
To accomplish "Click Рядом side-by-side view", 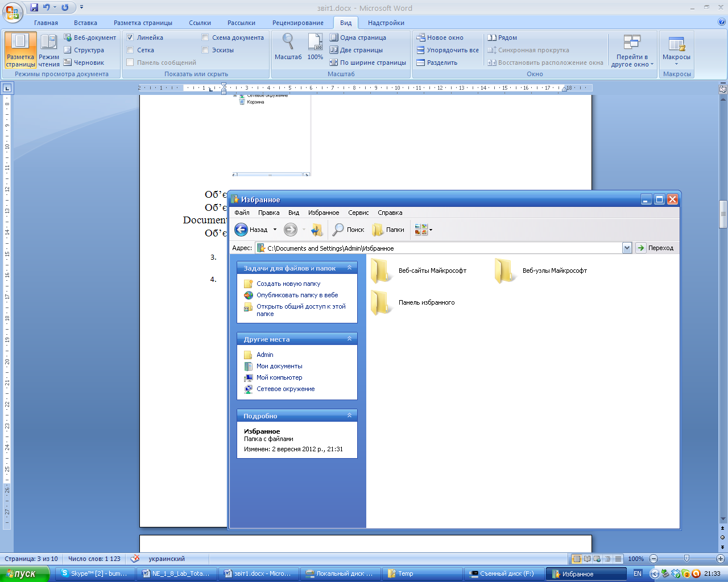I will 503,38.
